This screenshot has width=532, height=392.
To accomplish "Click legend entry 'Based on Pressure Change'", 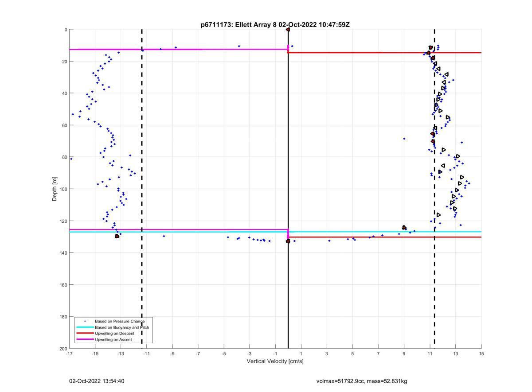I will [x=120, y=321].
